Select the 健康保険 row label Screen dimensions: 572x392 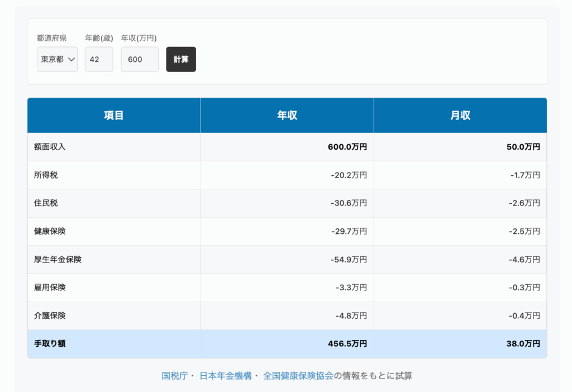pyautogui.click(x=50, y=231)
